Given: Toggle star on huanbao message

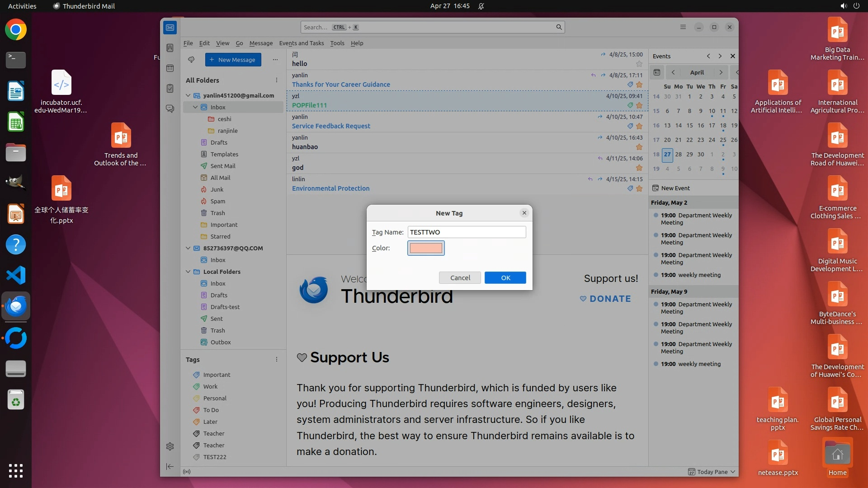Looking at the screenshot, I should (639, 147).
